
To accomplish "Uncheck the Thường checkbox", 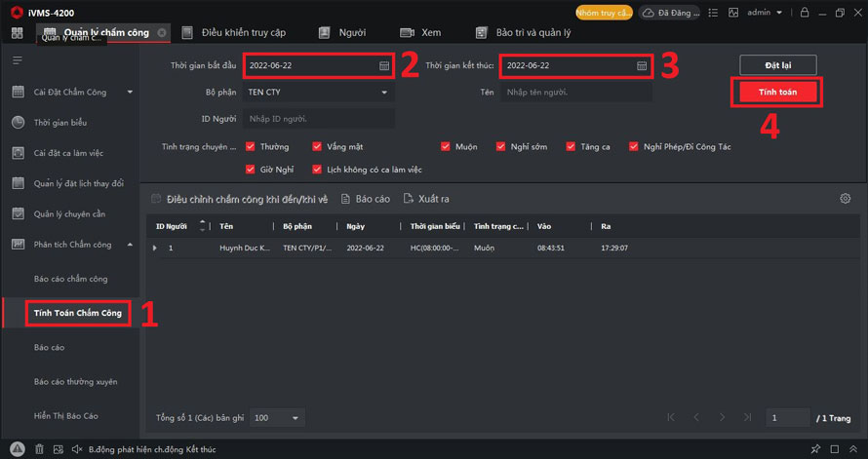I will tap(251, 146).
